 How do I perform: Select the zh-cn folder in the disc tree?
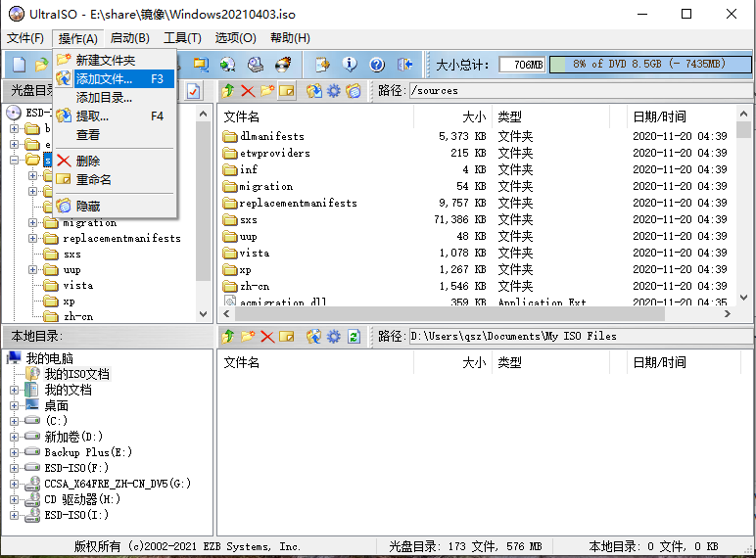click(x=78, y=316)
